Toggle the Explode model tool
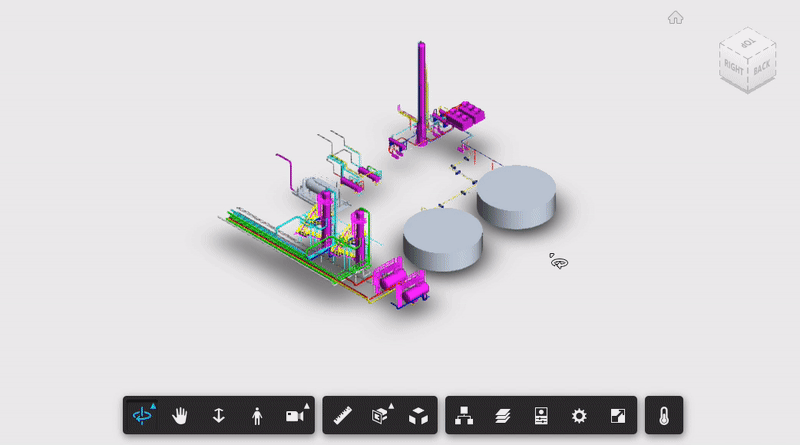This screenshot has height=445, width=800. pos(418,416)
